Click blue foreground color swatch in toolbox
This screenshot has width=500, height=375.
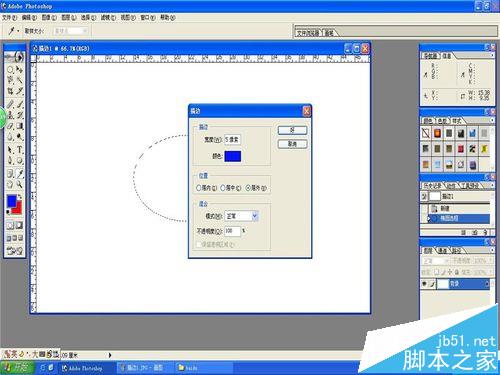tap(12, 201)
